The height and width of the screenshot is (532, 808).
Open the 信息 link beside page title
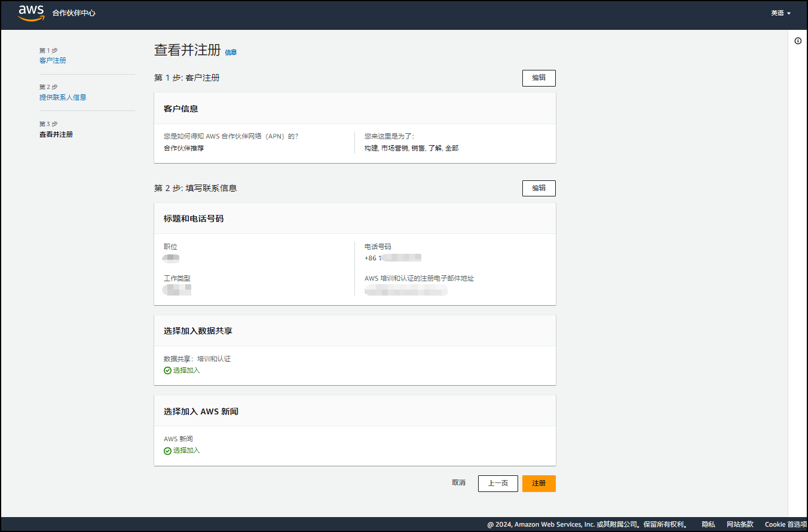[231, 53]
